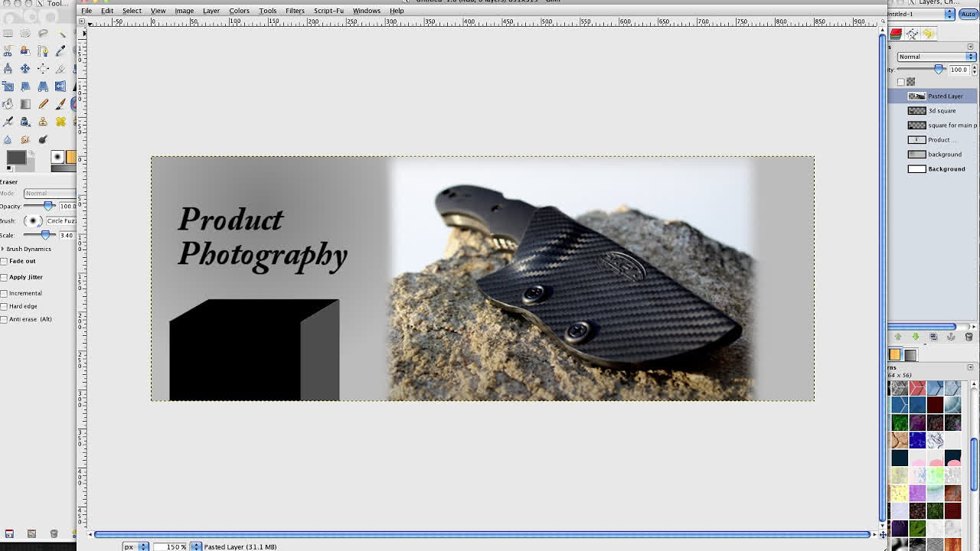The image size is (980, 551).
Task: Select the Dodge/Burn tool
Action: coord(43,139)
